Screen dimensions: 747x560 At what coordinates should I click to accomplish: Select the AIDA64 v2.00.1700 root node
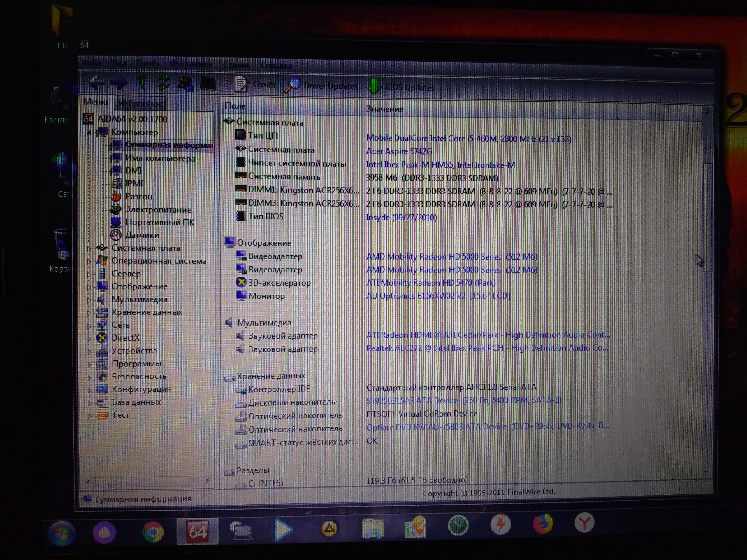[x=125, y=119]
